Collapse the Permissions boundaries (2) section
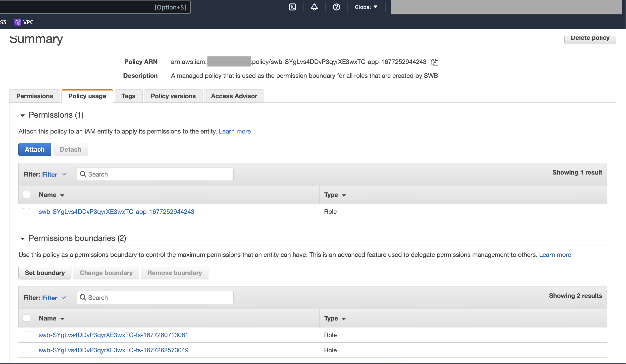The width and height of the screenshot is (626, 364). tap(23, 238)
